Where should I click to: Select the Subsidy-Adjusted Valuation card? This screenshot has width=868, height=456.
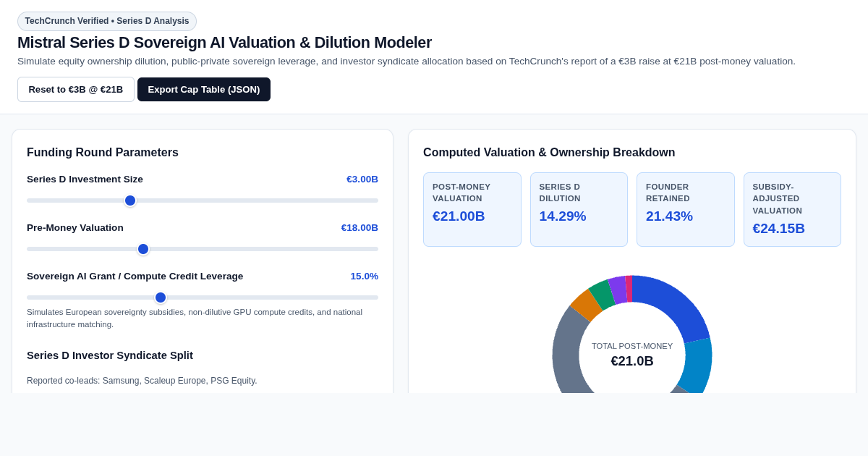(x=792, y=209)
